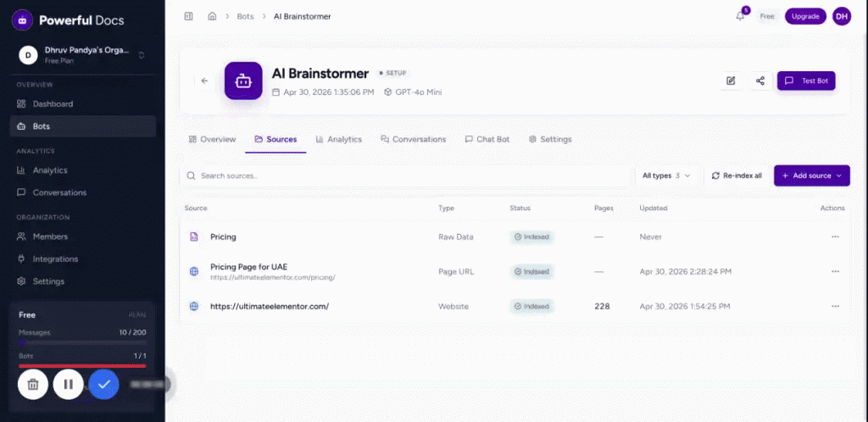Image resolution: width=868 pixels, height=422 pixels.
Task: Pause the recording with the pause button
Action: click(x=69, y=384)
